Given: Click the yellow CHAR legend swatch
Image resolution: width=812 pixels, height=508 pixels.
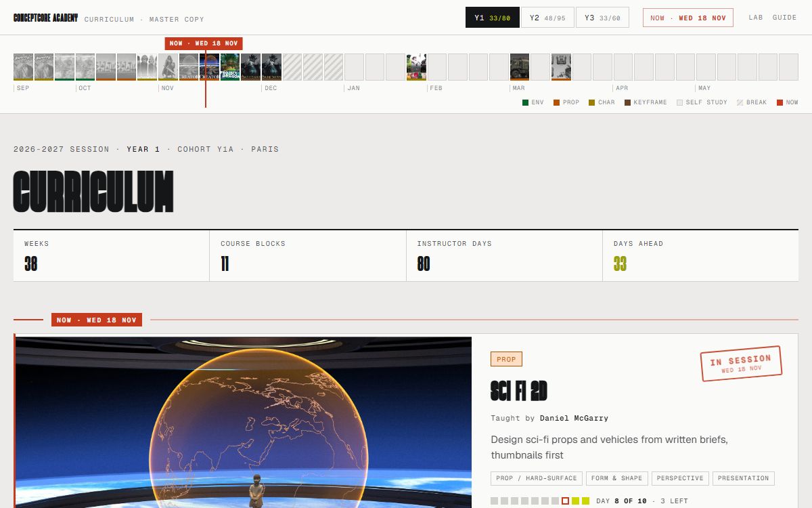Looking at the screenshot, I should (591, 102).
